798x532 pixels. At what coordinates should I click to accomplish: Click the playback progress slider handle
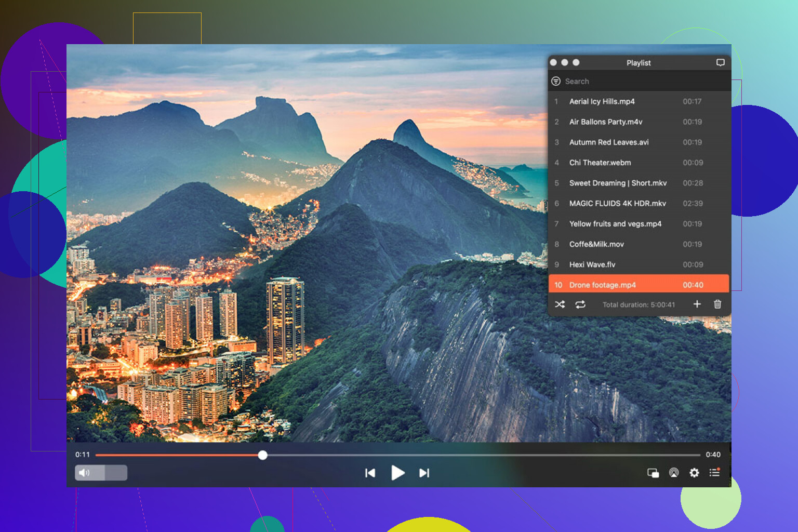coord(263,455)
